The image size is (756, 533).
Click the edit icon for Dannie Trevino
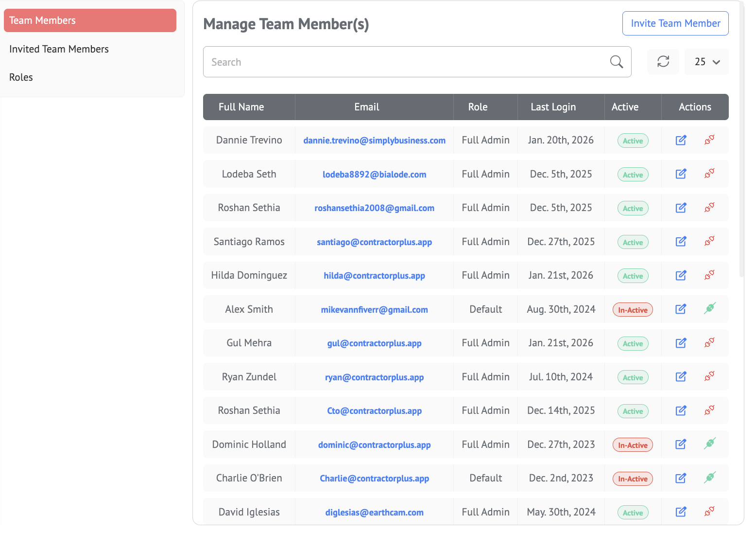point(681,140)
